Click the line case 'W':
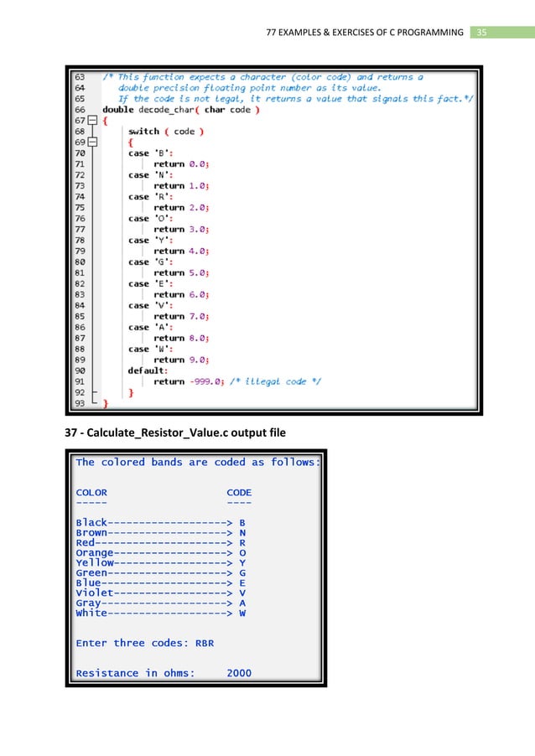This screenshot has height=756, width=535. point(150,349)
